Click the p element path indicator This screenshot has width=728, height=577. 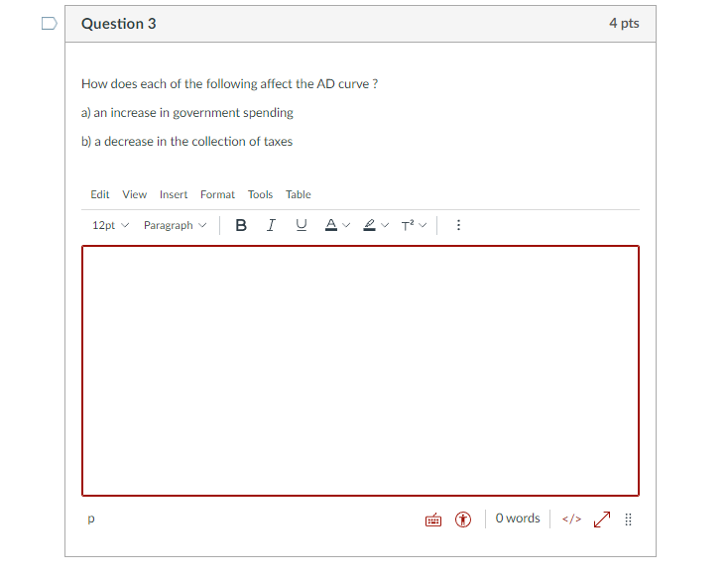pyautogui.click(x=91, y=519)
